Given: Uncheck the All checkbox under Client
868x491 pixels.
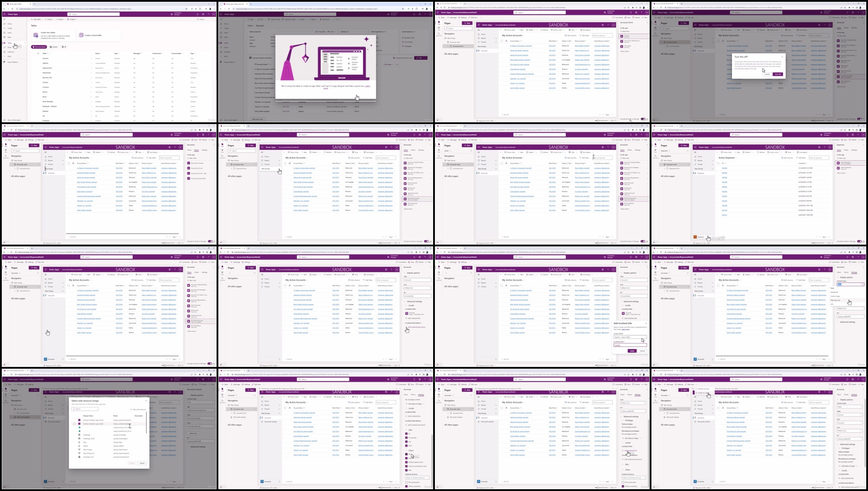Looking at the screenshot, I should pos(406,454).
